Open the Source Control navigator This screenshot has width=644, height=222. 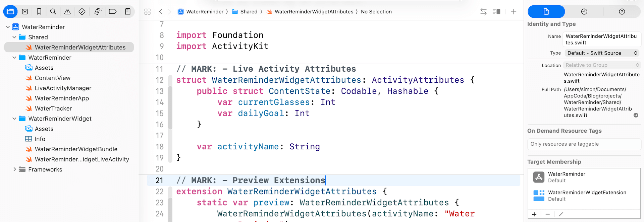click(25, 12)
